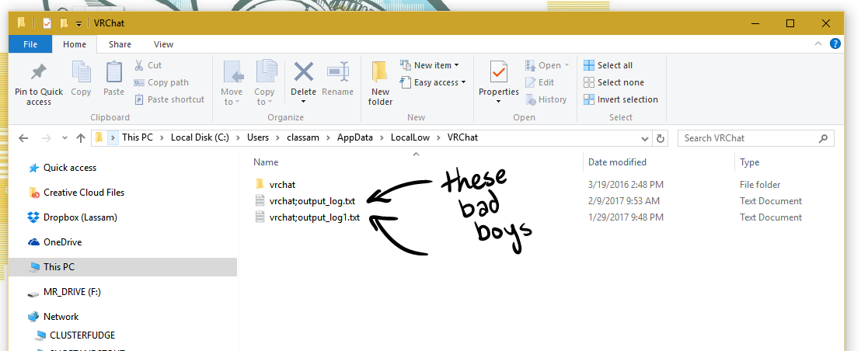Open Quick access in sidebar
This screenshot has width=868, height=351.
(x=70, y=168)
